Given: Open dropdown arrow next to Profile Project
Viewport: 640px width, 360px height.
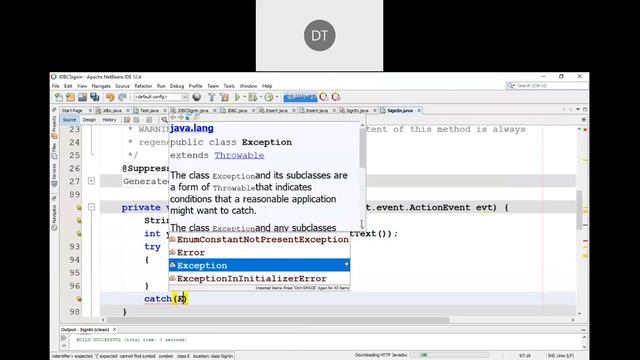Looking at the screenshot, I should coord(276,97).
